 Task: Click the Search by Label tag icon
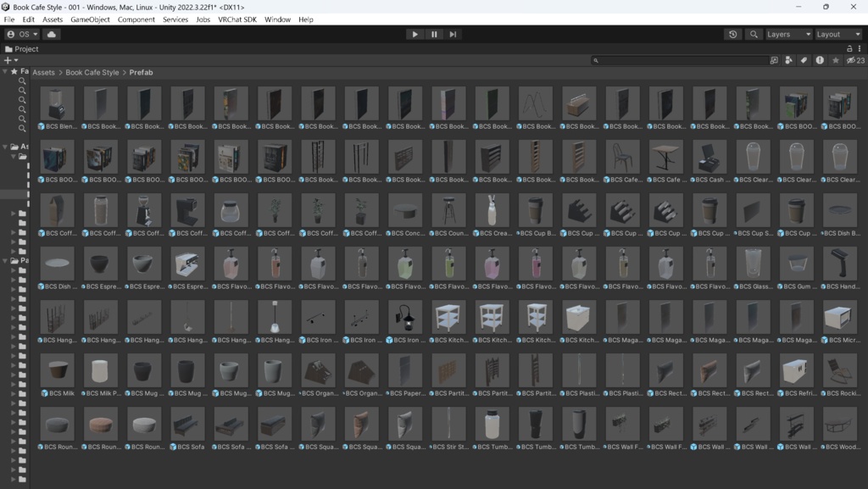[804, 60]
